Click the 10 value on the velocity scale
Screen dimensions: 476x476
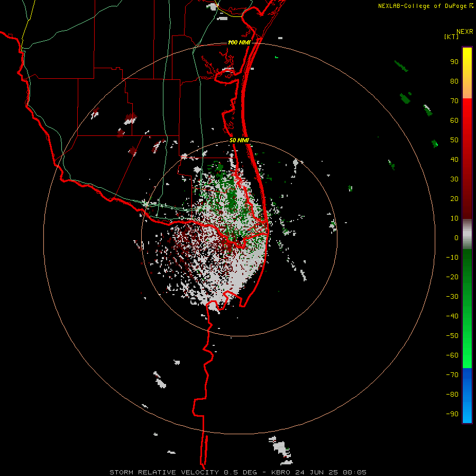[x=454, y=218]
